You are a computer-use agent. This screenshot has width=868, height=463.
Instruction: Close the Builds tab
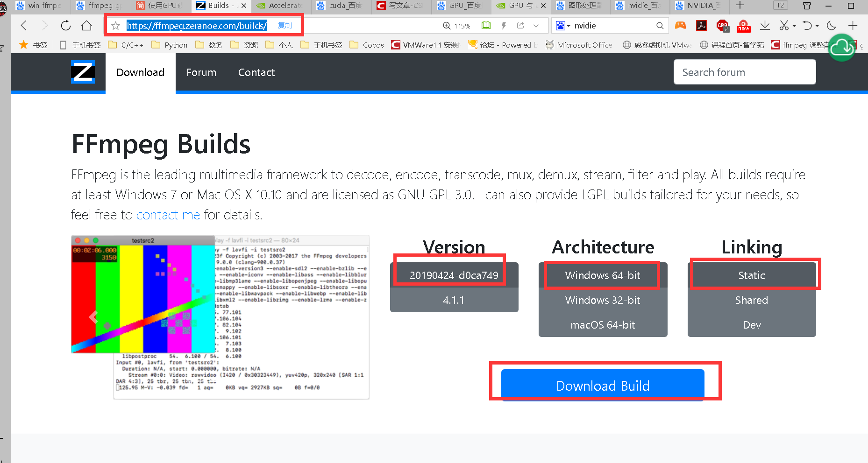[244, 6]
